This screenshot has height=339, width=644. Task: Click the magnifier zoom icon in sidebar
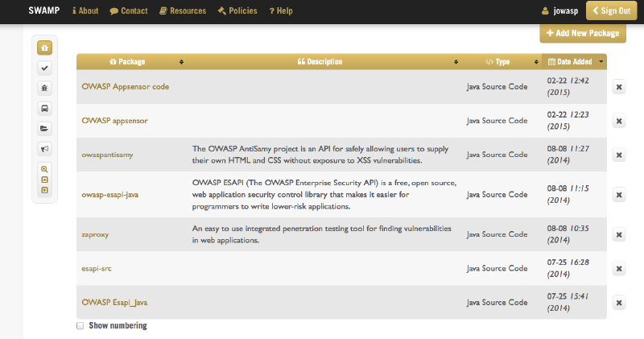pyautogui.click(x=45, y=169)
